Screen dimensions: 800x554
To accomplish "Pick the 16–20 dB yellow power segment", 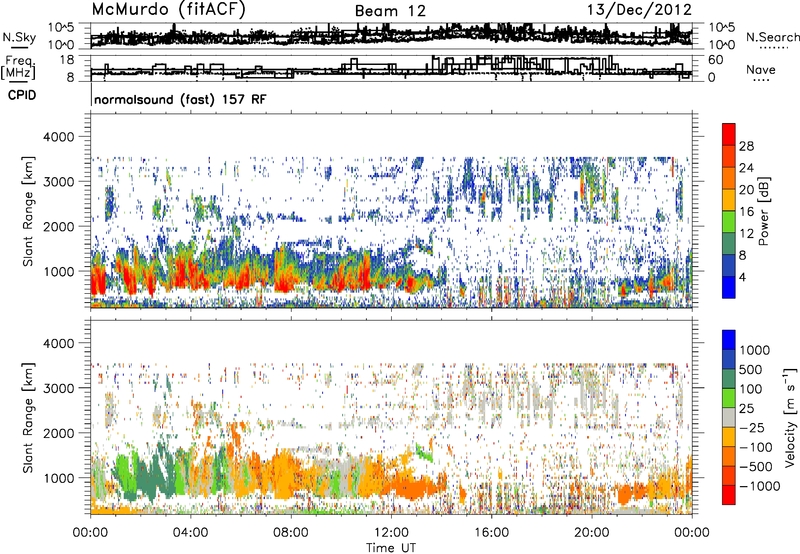I will [729, 200].
